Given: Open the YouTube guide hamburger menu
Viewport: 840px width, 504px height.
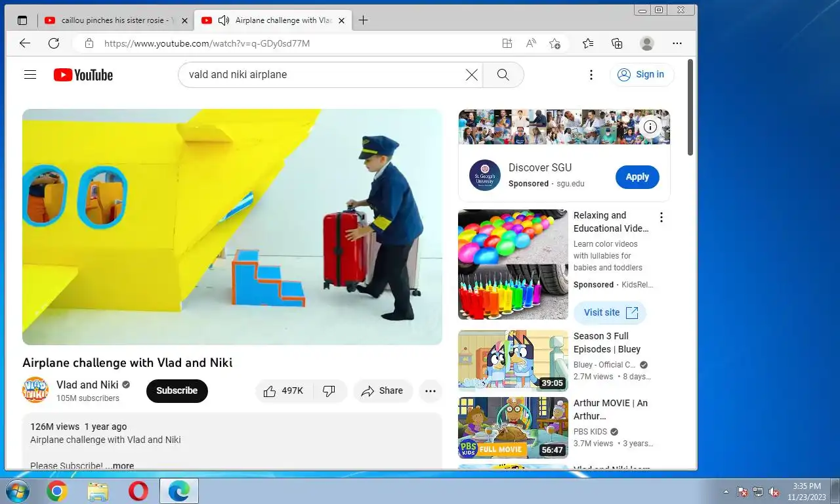Looking at the screenshot, I should point(30,75).
